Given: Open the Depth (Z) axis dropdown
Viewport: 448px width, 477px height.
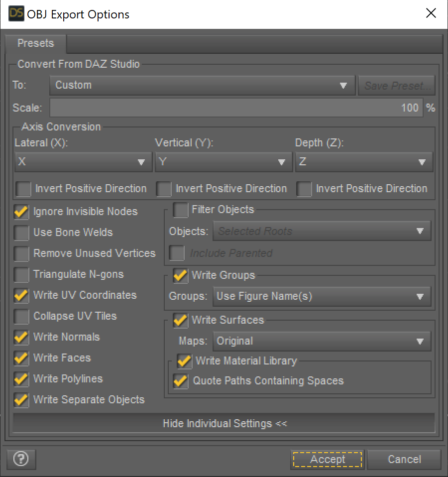Looking at the screenshot, I should tap(364, 162).
